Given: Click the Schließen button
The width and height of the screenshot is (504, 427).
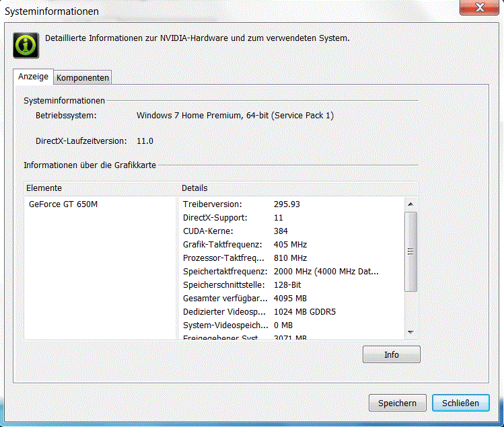Looking at the screenshot, I should [x=461, y=403].
